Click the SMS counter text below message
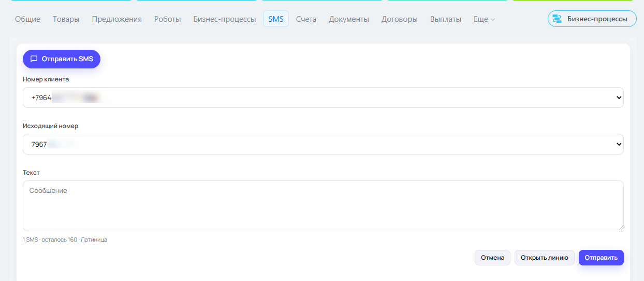 click(x=65, y=240)
